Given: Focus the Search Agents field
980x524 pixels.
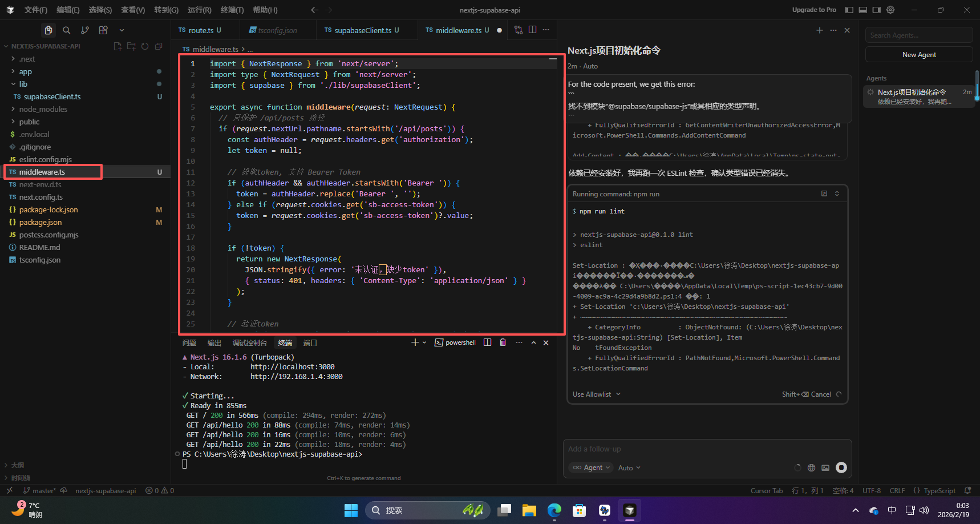Looking at the screenshot, I should coord(919,35).
